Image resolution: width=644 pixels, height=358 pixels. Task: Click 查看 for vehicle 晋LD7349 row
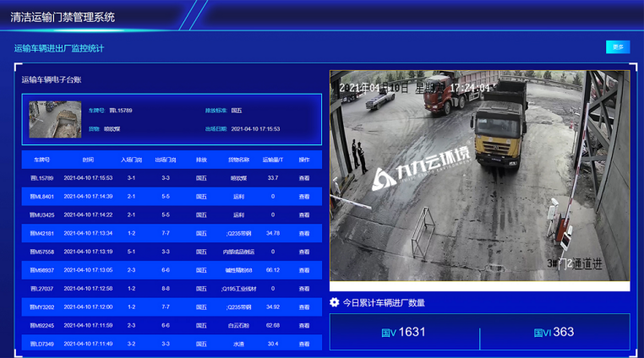click(304, 344)
